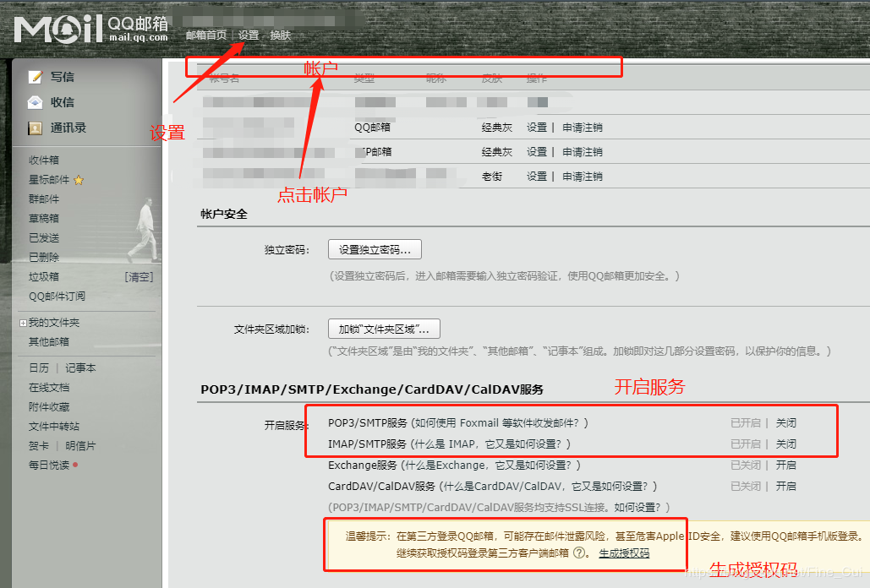The image size is (870, 588).
Task: Turn off IMAP/SMTP service via 关闭
Action: 785,443
